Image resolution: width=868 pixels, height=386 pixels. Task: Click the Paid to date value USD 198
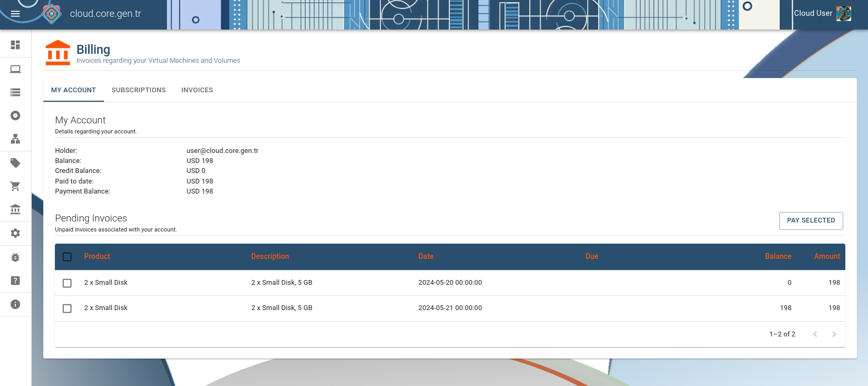coord(200,181)
